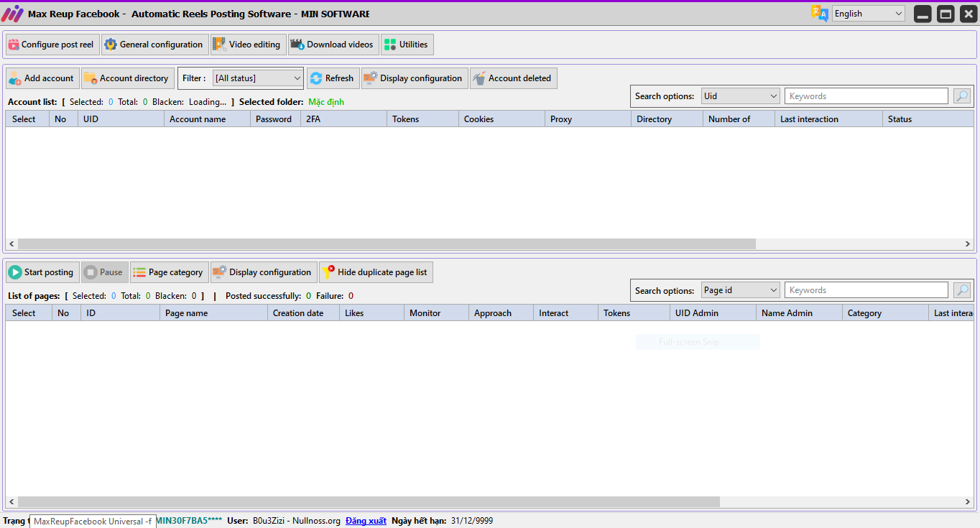Viewport: 980px width, 528px height.
Task: Click accounts table scroll right arrow
Action: 968,244
